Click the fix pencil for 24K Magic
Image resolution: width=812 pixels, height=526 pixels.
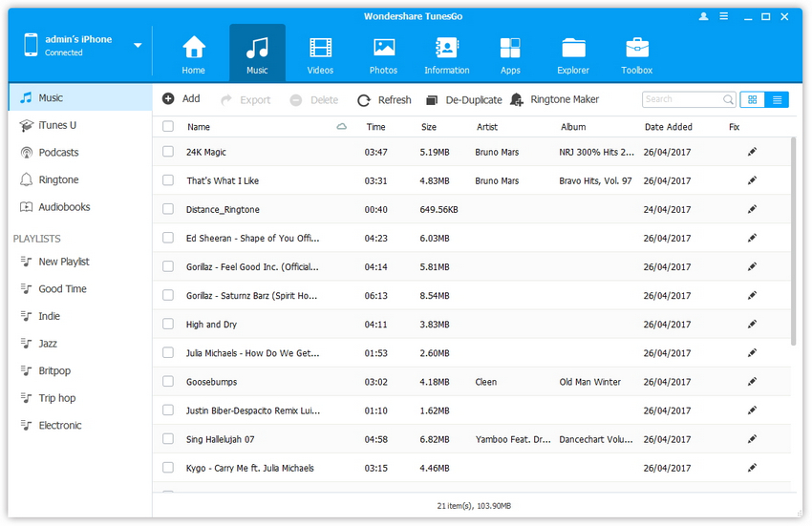[x=752, y=152]
